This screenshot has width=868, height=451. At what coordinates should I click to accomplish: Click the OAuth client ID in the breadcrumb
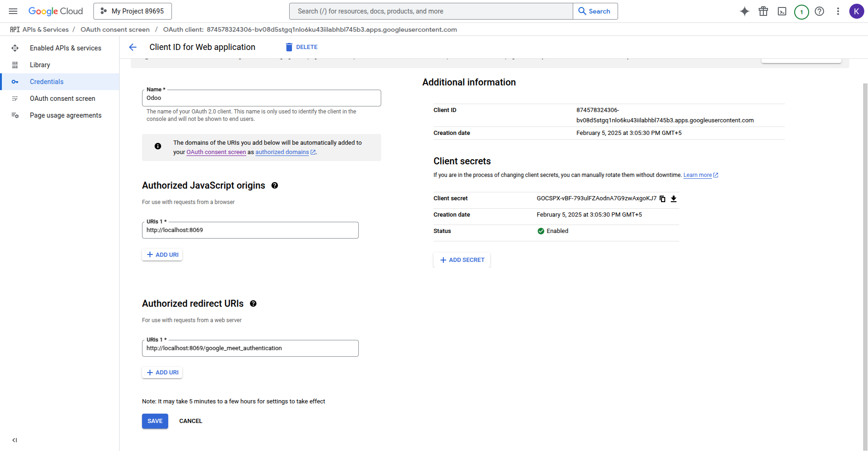332,29
